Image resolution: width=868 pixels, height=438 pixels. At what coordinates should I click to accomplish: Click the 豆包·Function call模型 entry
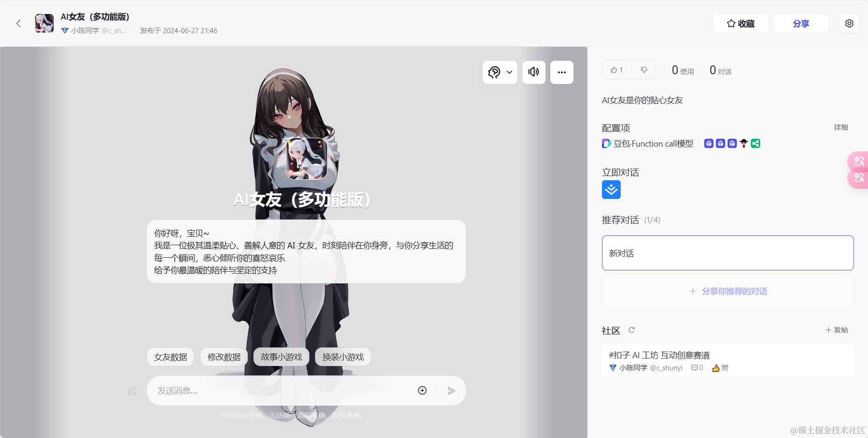pos(648,144)
